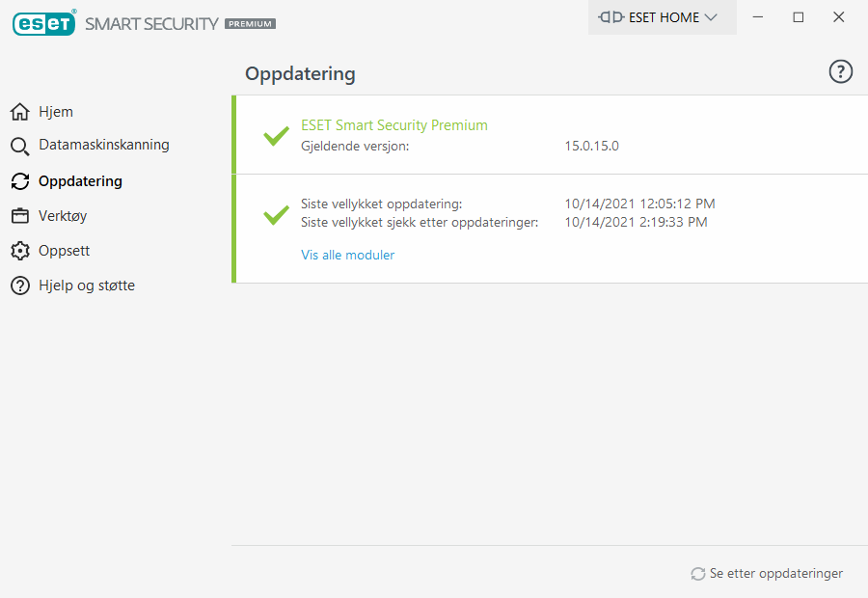The image size is (868, 598).
Task: Select Datamaskinskanning in the sidebar
Action: (x=104, y=145)
